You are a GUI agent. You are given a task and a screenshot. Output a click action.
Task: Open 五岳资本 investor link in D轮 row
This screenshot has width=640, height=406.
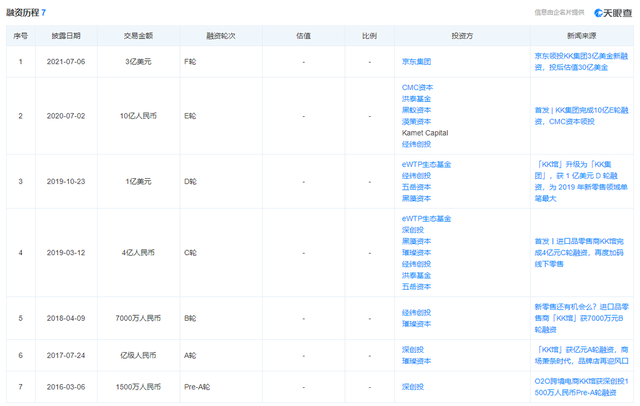click(416, 187)
